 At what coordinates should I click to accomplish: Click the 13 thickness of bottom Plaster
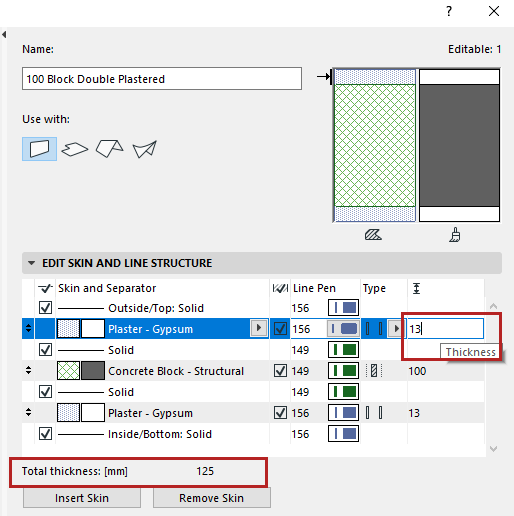414,413
